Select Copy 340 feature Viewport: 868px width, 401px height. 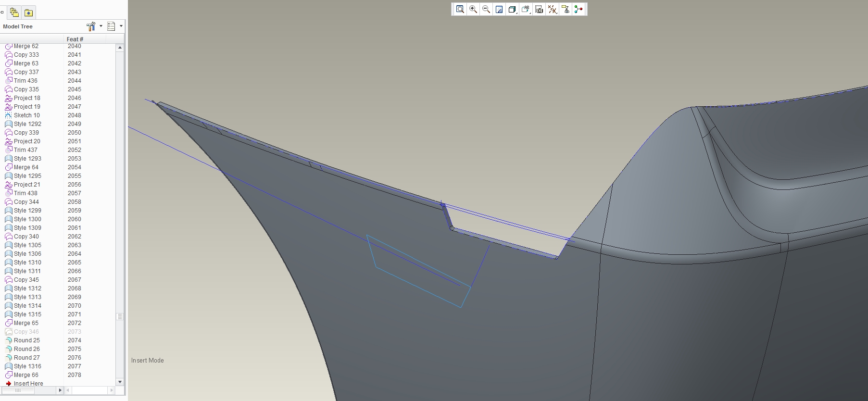point(26,237)
